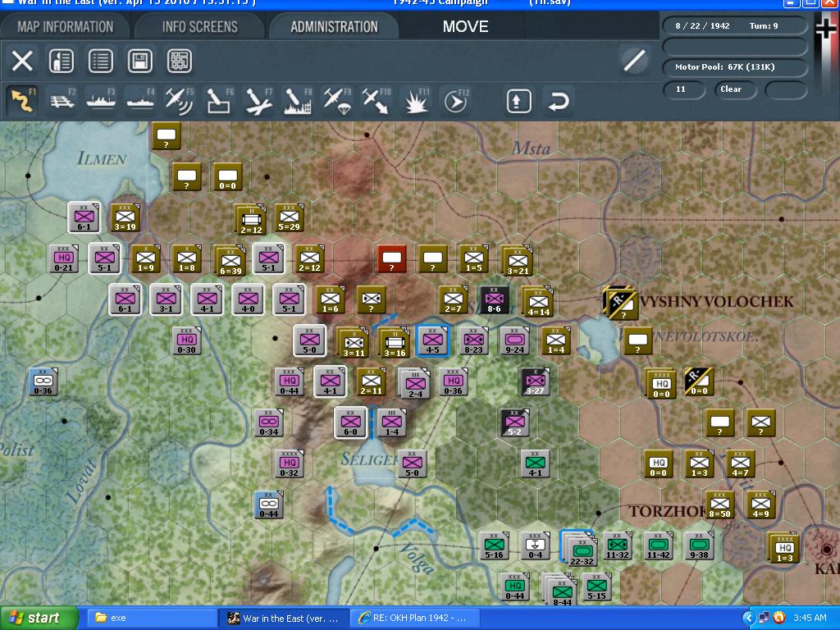The height and width of the screenshot is (630, 840).
Task: Select the green 4-1 infantry counter
Action: point(535,464)
